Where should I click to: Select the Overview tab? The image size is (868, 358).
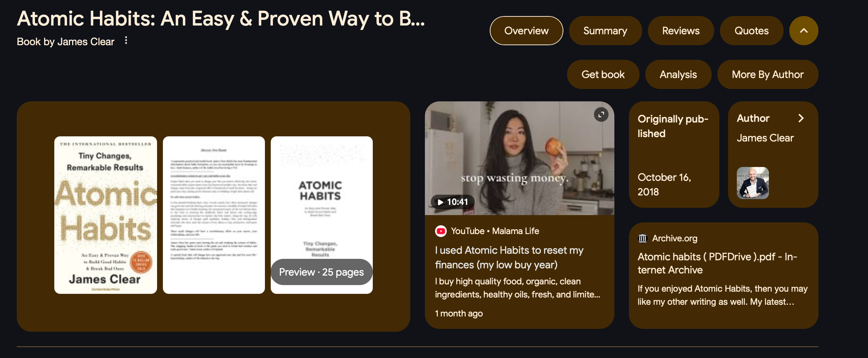526,31
